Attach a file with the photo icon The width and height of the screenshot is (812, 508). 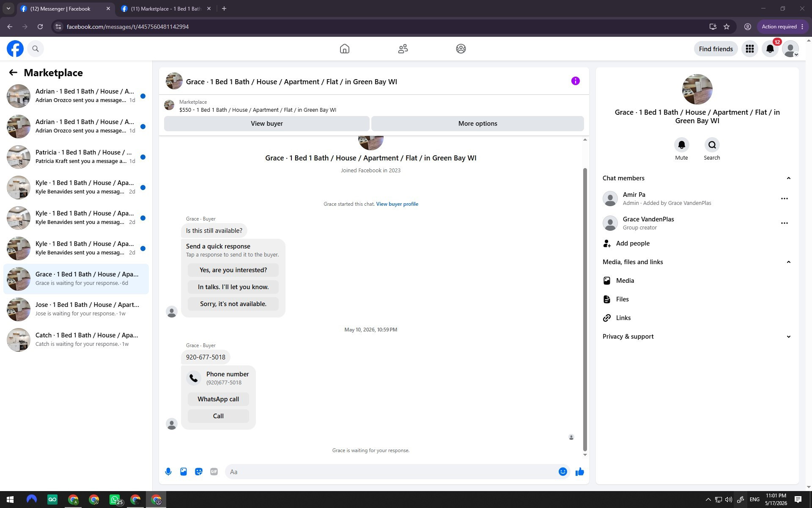point(184,472)
